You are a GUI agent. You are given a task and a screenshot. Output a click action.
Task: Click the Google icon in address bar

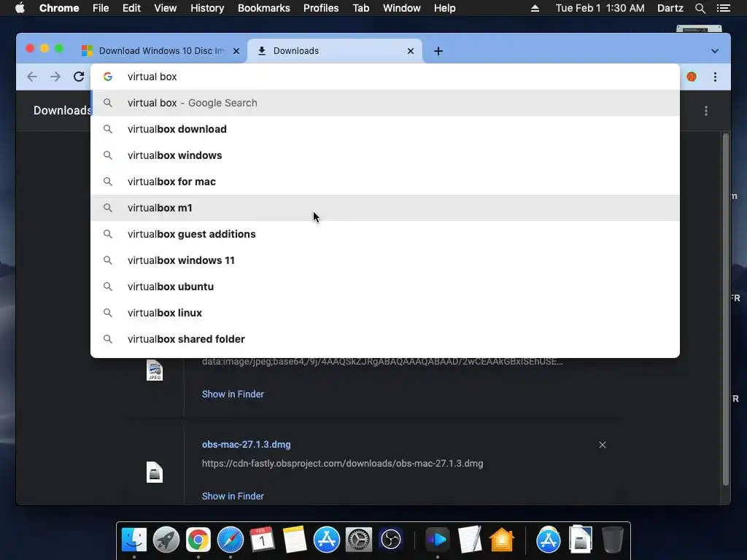(108, 77)
